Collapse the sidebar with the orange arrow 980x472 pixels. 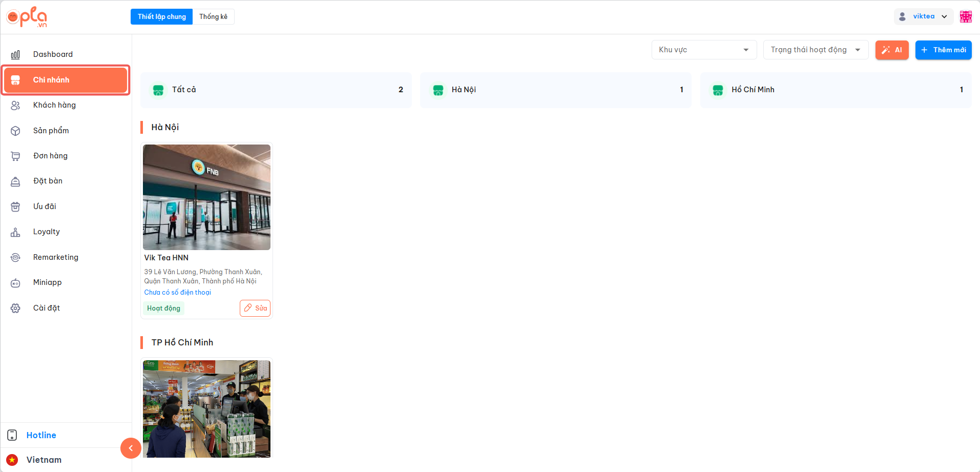pyautogui.click(x=131, y=448)
